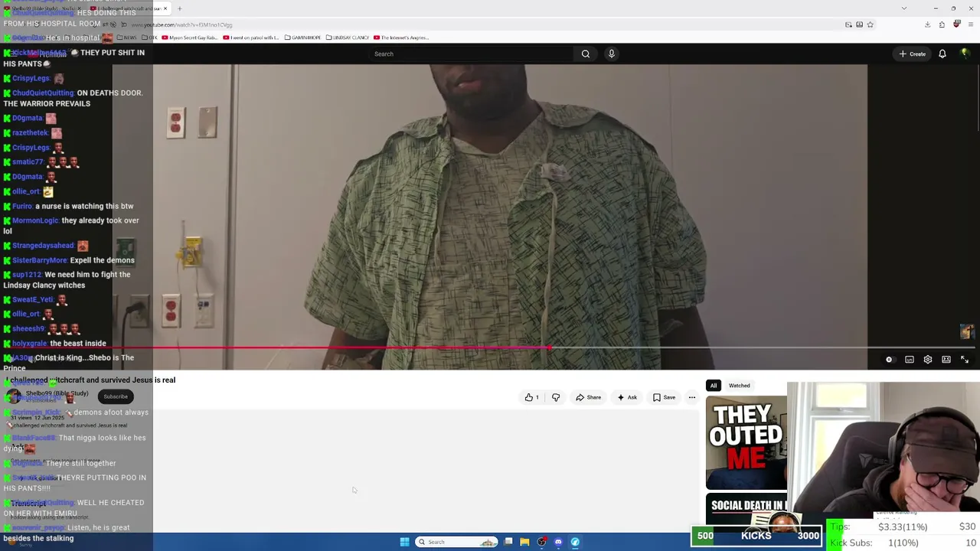Open a new browser tab with plus

pos(179,8)
